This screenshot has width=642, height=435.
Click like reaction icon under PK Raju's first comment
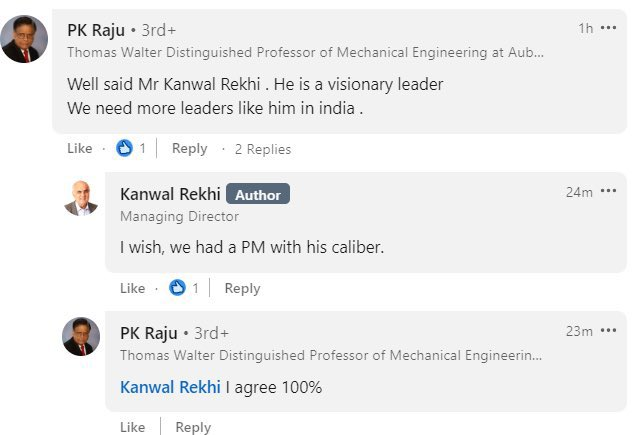click(124, 148)
